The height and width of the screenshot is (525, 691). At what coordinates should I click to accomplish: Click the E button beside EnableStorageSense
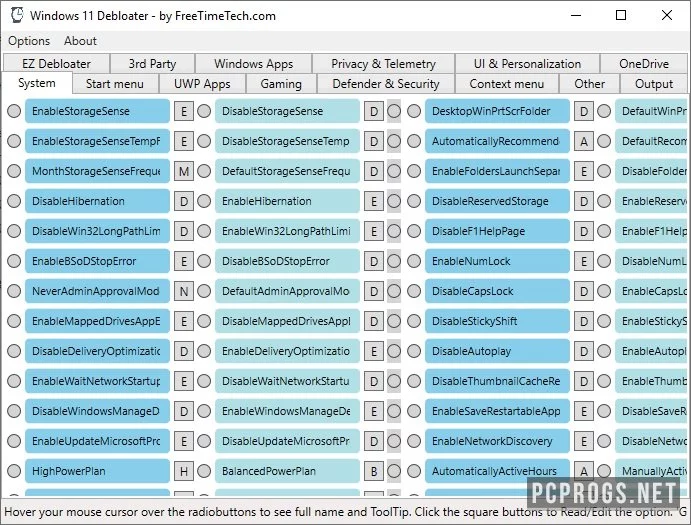(184, 112)
